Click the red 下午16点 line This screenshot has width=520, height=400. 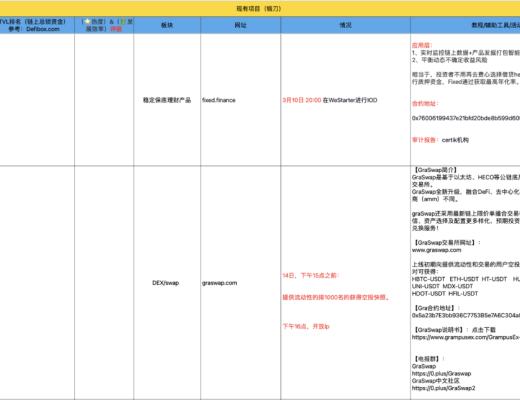[306, 326]
